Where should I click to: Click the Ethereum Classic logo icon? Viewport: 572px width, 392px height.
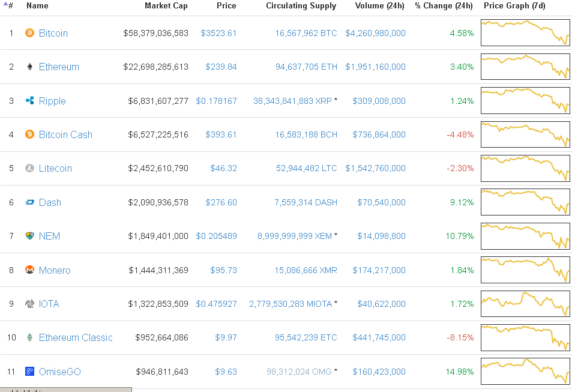coord(29,337)
